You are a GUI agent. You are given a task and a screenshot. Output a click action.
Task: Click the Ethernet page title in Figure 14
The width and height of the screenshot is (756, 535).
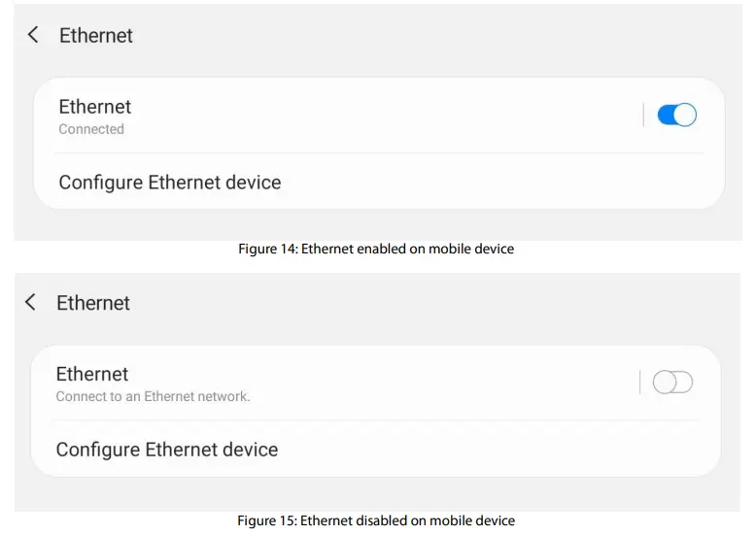click(x=96, y=35)
